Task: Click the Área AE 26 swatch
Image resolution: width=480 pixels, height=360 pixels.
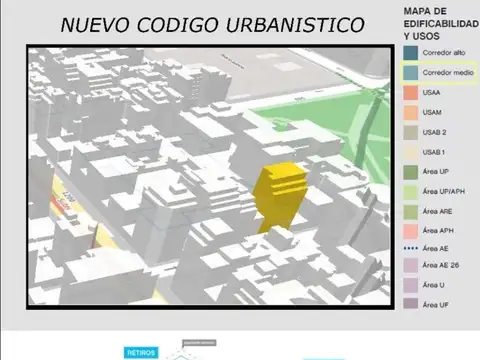Action: pos(410,265)
